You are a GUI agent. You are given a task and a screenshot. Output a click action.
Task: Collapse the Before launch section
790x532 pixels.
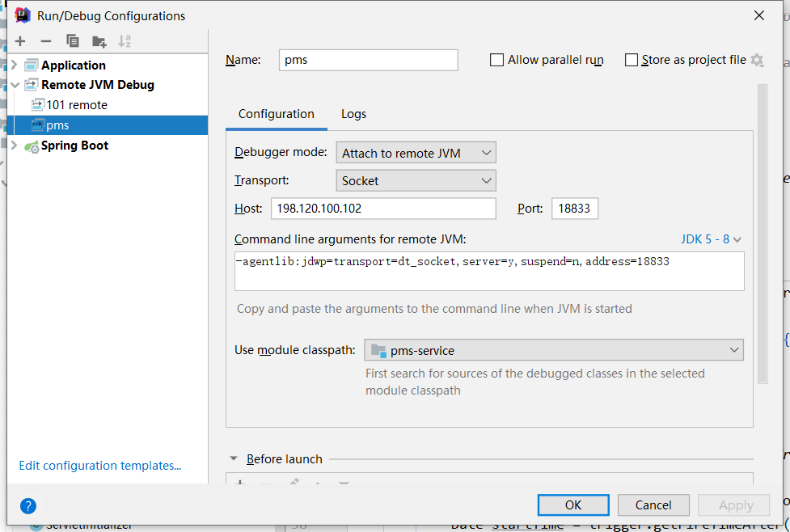(234, 459)
